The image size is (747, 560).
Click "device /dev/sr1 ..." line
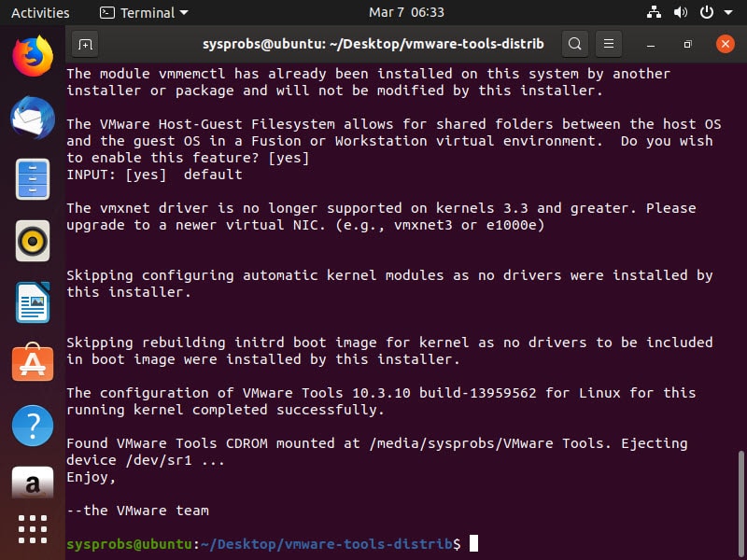(x=146, y=460)
